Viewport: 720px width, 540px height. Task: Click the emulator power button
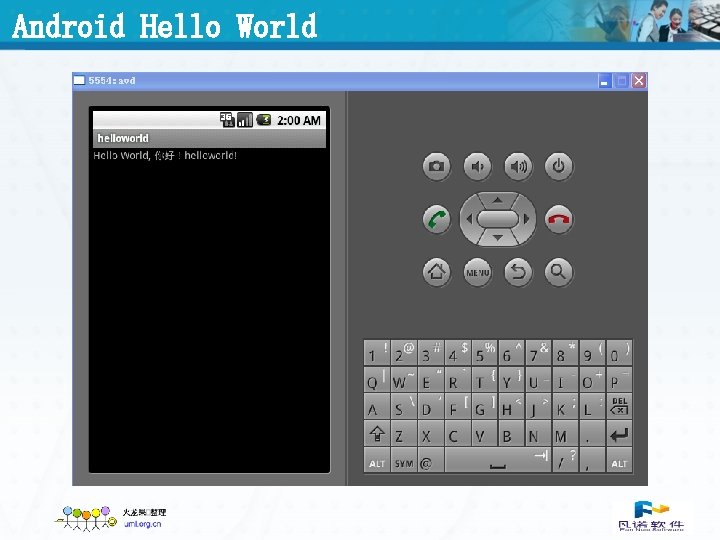(x=558, y=166)
